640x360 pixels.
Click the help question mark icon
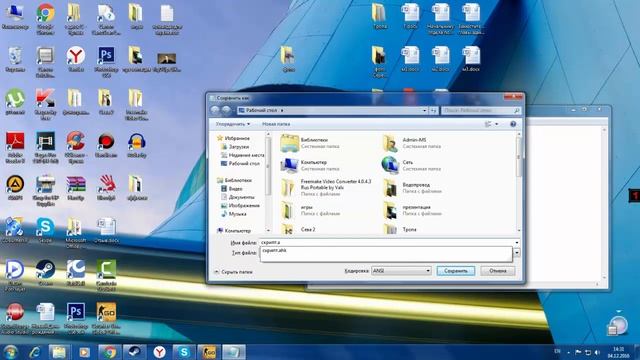tap(513, 124)
